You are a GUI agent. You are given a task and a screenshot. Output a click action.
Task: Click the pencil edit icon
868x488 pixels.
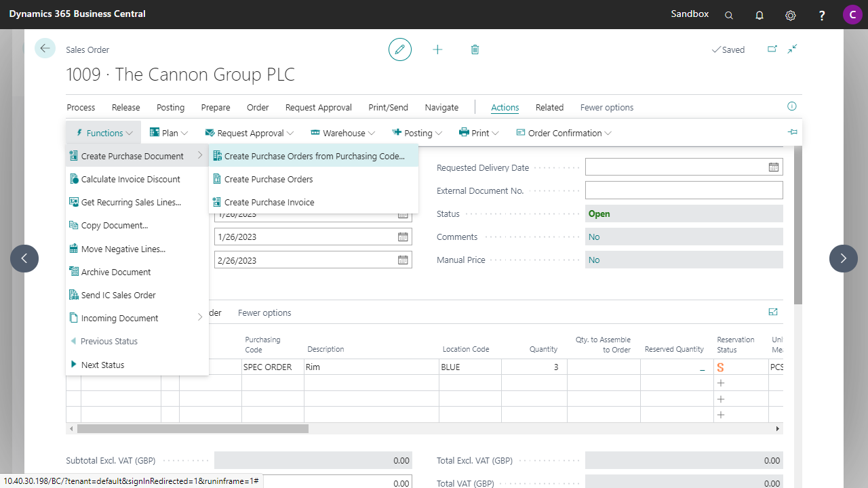pyautogui.click(x=400, y=49)
